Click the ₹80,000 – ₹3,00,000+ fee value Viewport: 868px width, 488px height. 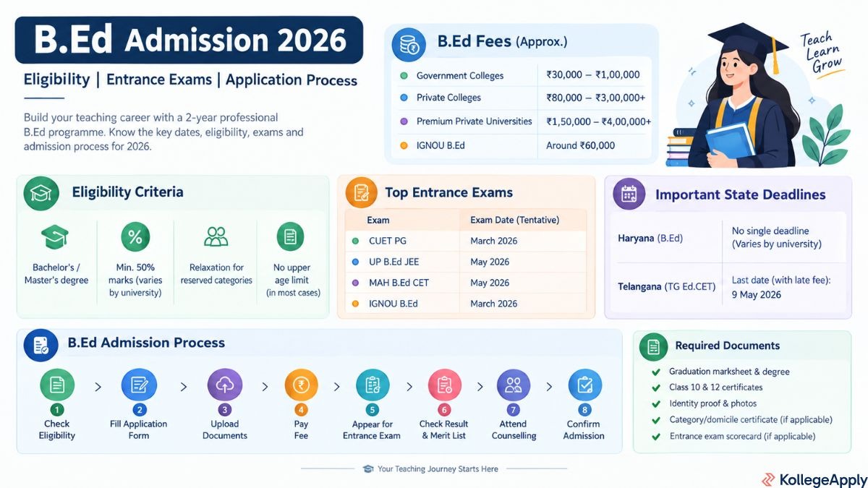click(x=597, y=98)
